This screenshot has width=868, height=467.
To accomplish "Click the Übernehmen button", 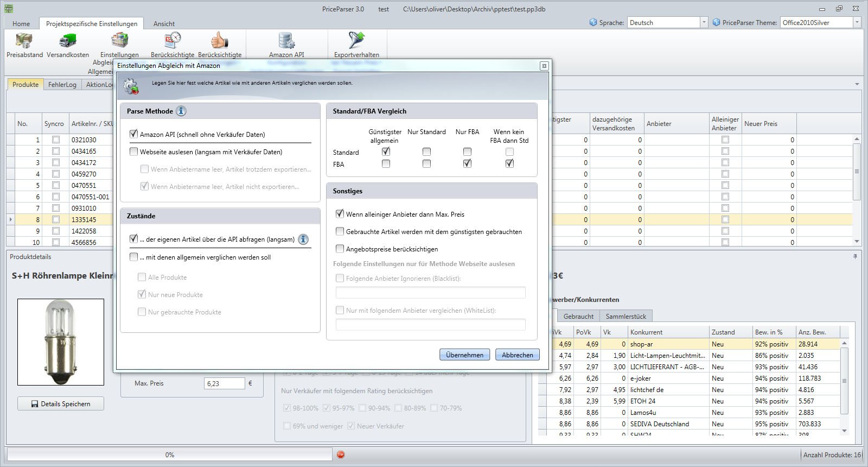I will (x=464, y=355).
